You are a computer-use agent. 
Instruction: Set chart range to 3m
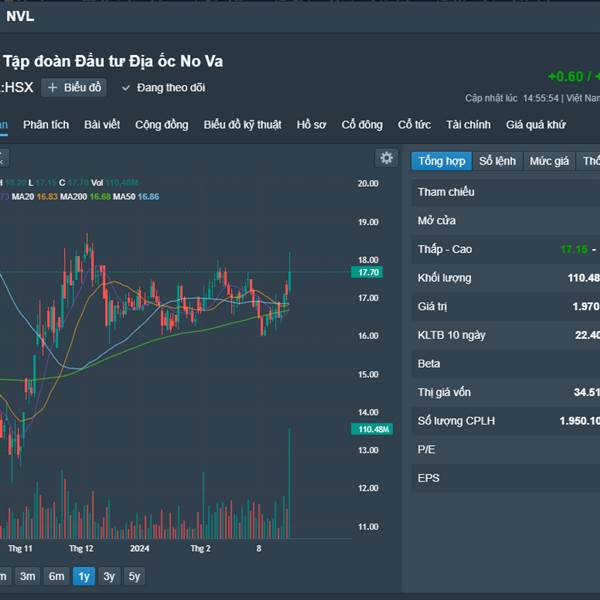28,576
